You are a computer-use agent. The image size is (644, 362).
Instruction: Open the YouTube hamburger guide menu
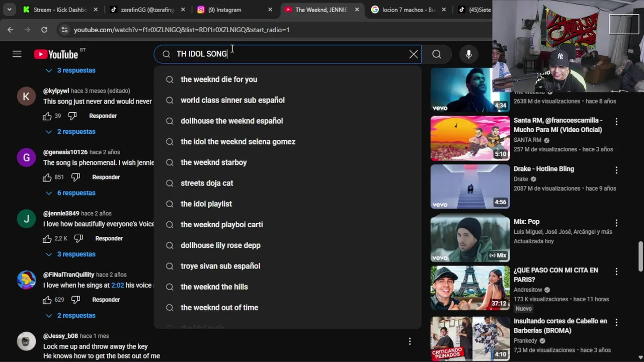[x=17, y=54]
